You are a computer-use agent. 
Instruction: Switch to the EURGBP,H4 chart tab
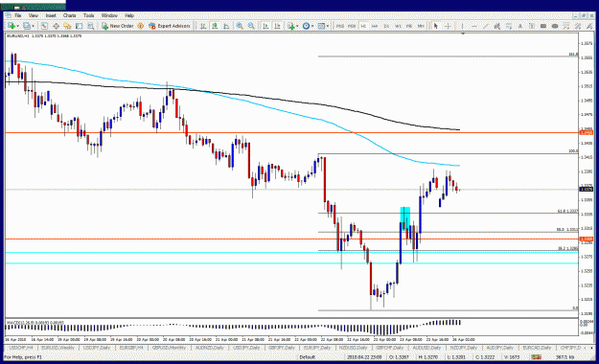tap(131, 348)
